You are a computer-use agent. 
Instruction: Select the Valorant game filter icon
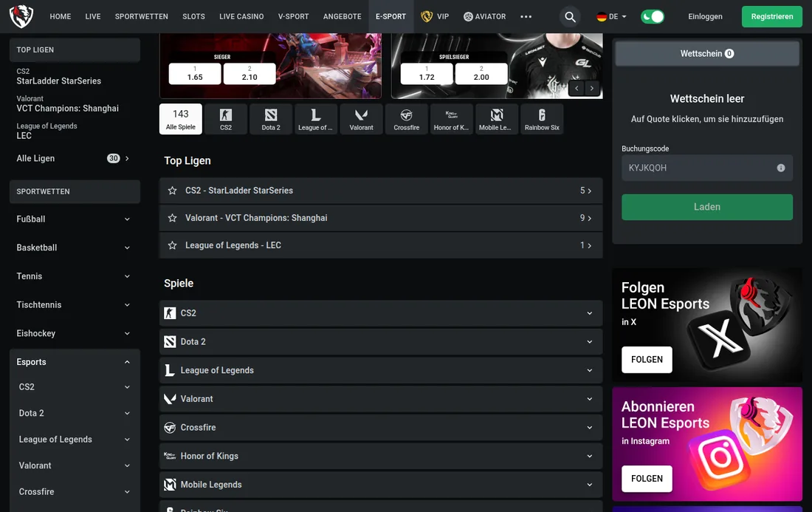pyautogui.click(x=361, y=119)
